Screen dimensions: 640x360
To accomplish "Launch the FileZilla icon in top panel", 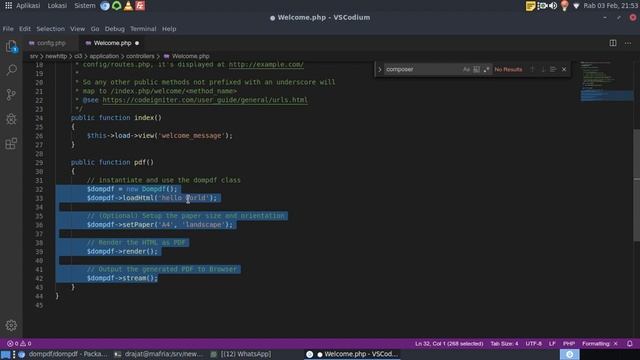I will click(140, 6).
